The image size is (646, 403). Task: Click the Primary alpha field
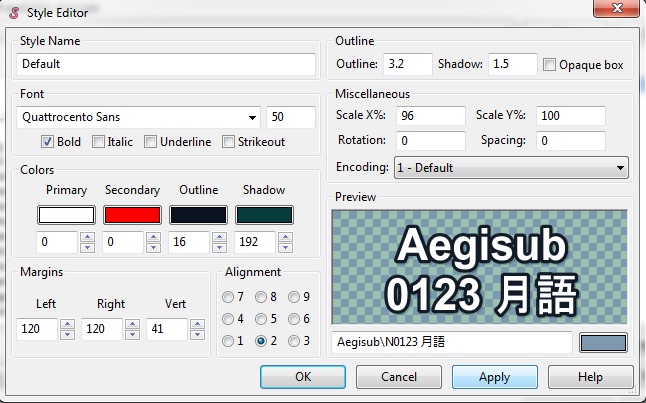pyautogui.click(x=57, y=242)
